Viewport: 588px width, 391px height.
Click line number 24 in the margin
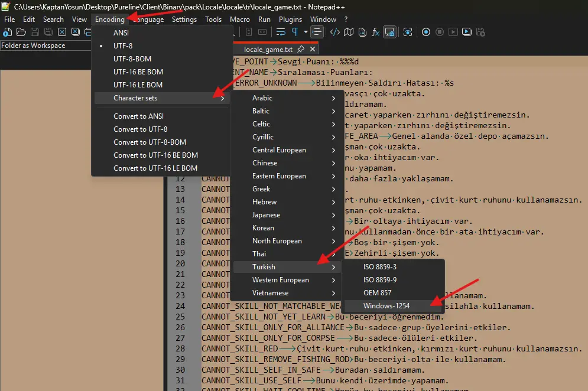click(180, 306)
